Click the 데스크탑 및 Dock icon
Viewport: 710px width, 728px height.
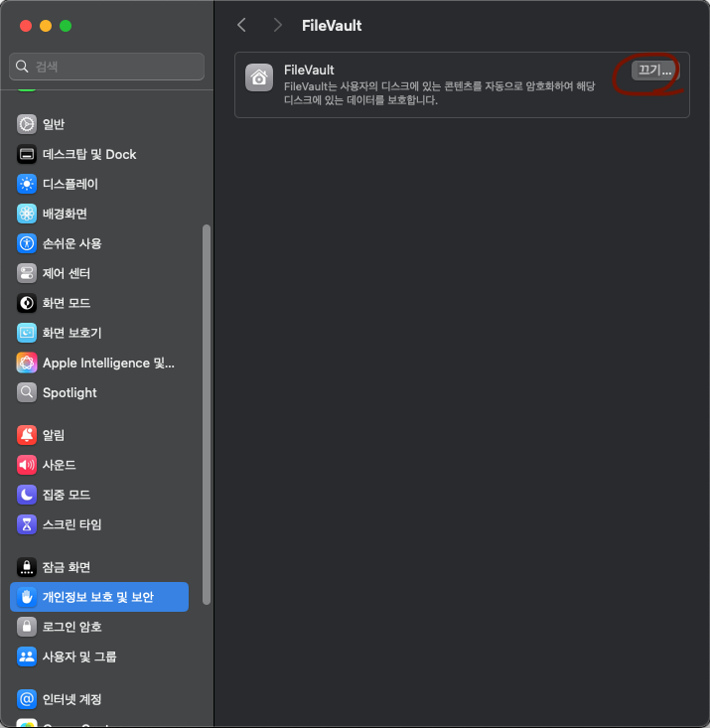point(27,154)
